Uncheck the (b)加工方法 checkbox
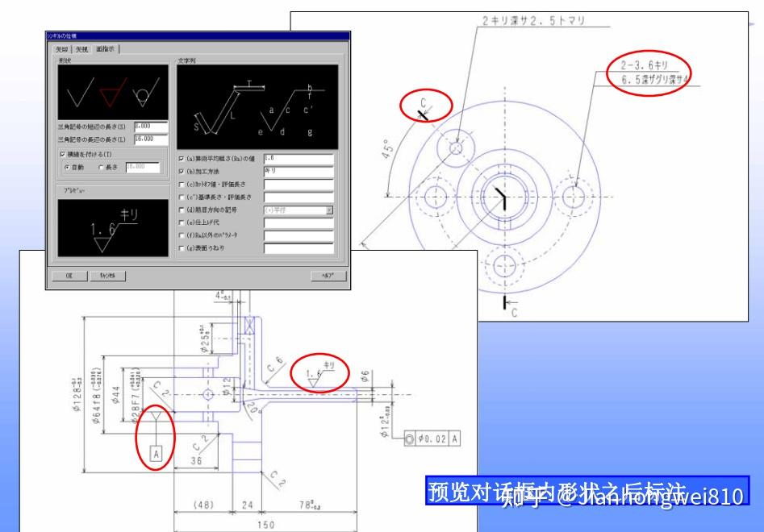764x532 pixels. point(181,171)
